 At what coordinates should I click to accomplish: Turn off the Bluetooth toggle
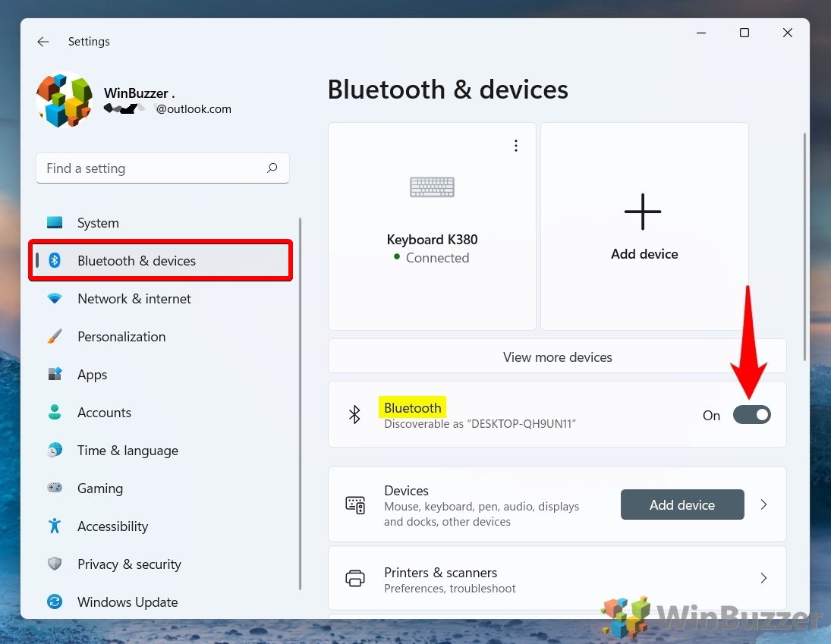(751, 414)
